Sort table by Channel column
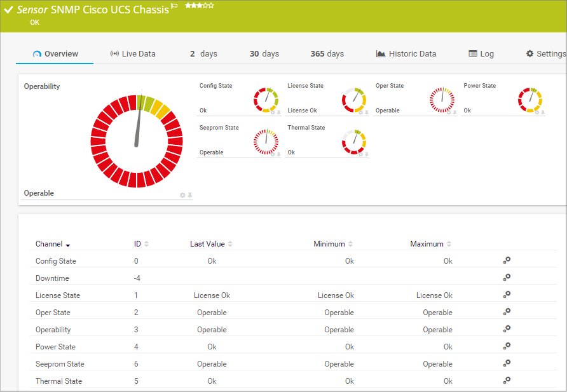Screen dimensions: 567x392 tap(53, 244)
